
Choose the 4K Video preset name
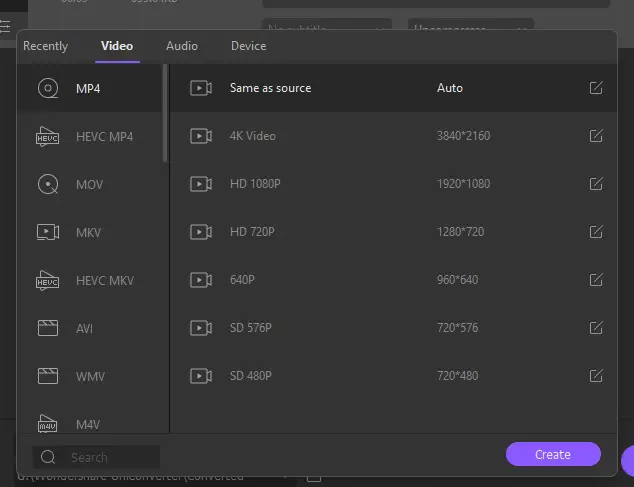(253, 136)
